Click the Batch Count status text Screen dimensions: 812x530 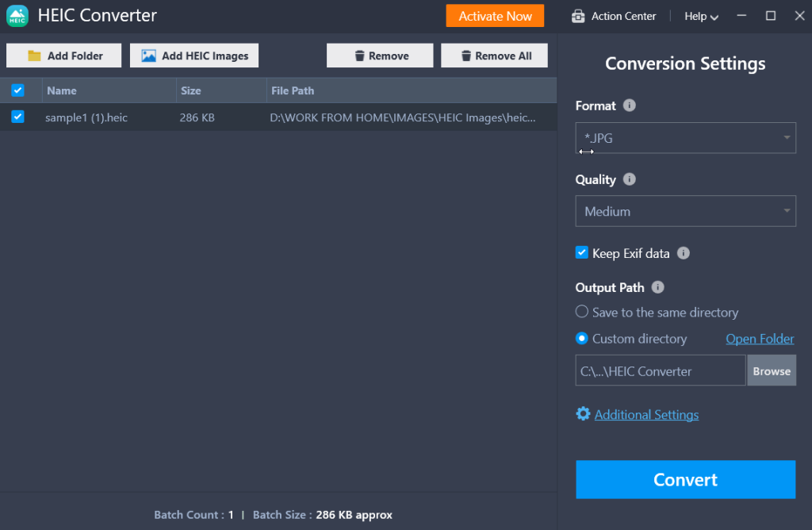pos(193,515)
